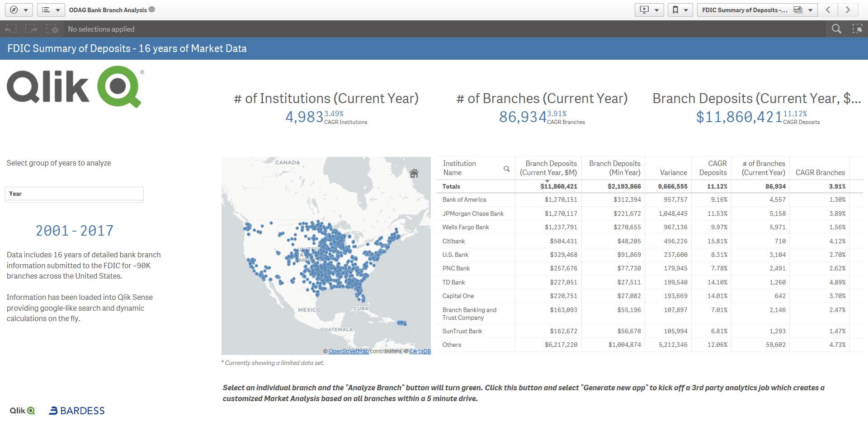Reset map view with home icon
The height and width of the screenshot is (426, 868).
414,173
